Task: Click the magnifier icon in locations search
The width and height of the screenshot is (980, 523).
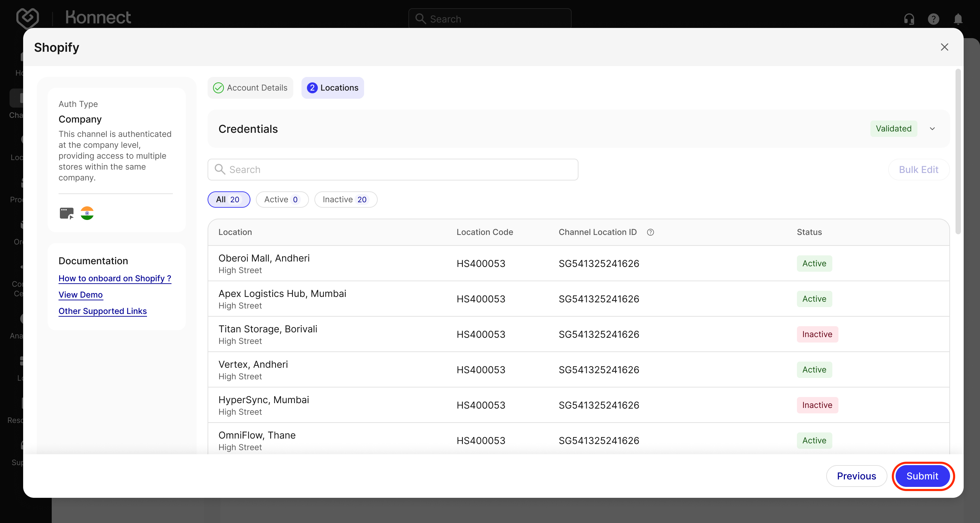Action: 220,169
